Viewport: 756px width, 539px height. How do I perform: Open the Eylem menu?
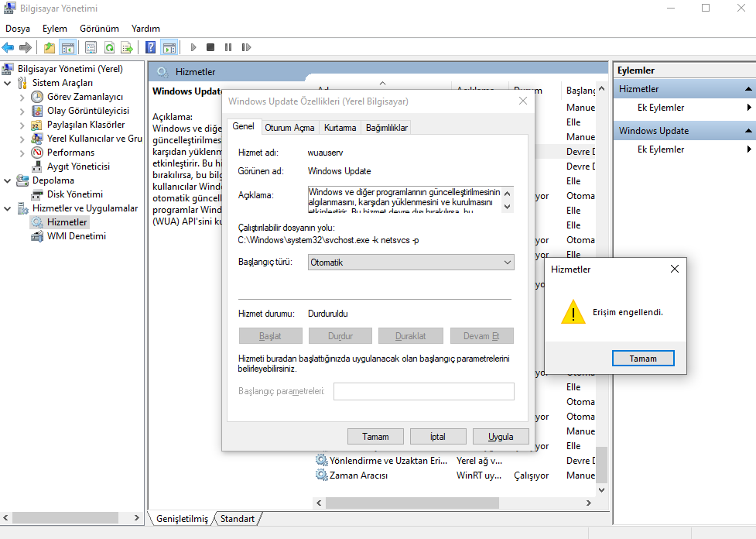click(54, 29)
